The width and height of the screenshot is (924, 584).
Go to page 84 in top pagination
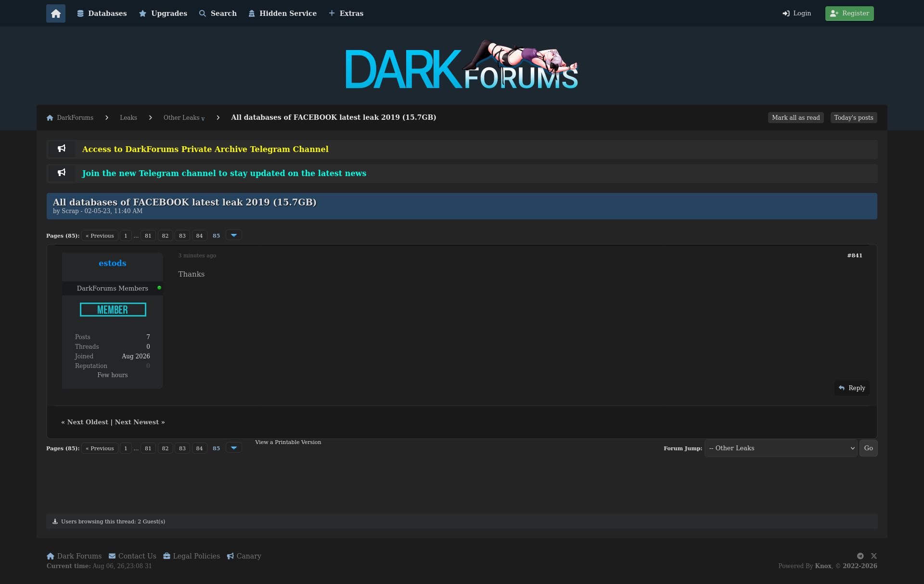click(199, 236)
